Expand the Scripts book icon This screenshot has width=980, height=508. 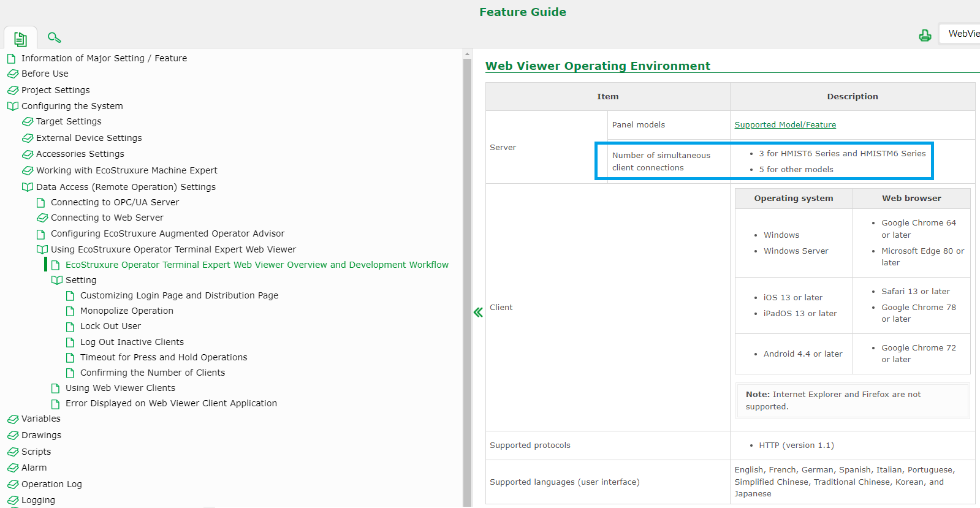(13, 452)
